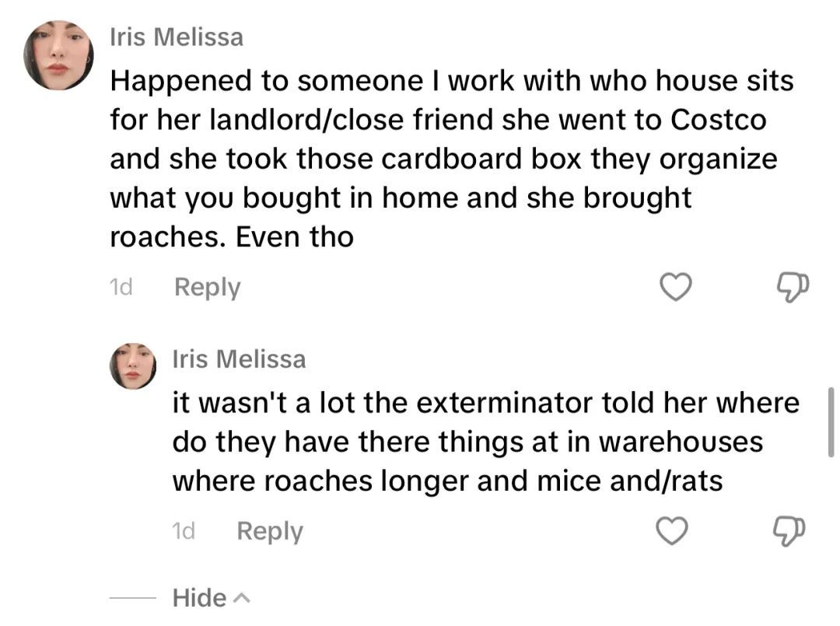
Task: Like the comment about Costco cardboard boxes
Action: pos(675,287)
